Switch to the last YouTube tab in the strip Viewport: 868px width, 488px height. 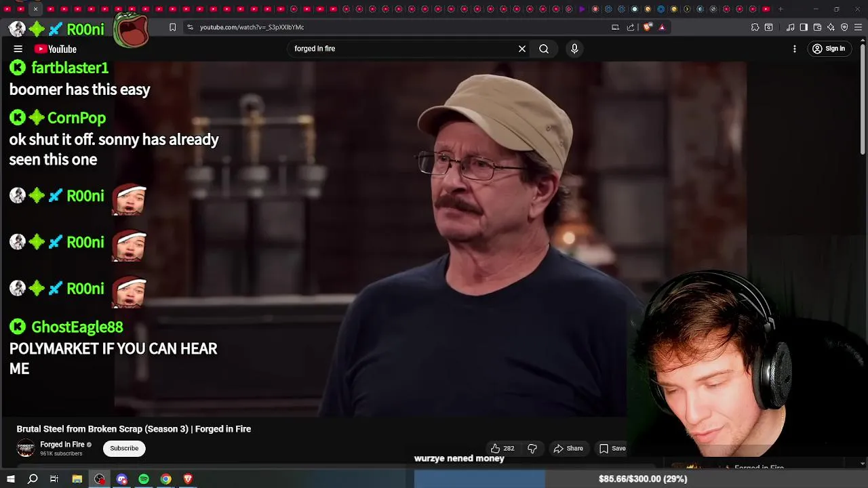[x=766, y=9]
